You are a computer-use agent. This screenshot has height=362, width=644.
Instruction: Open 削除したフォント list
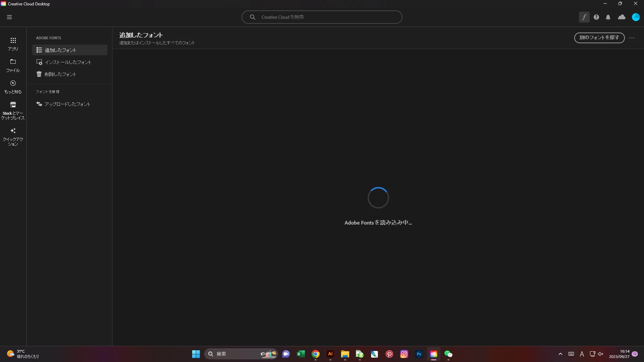pyautogui.click(x=60, y=74)
